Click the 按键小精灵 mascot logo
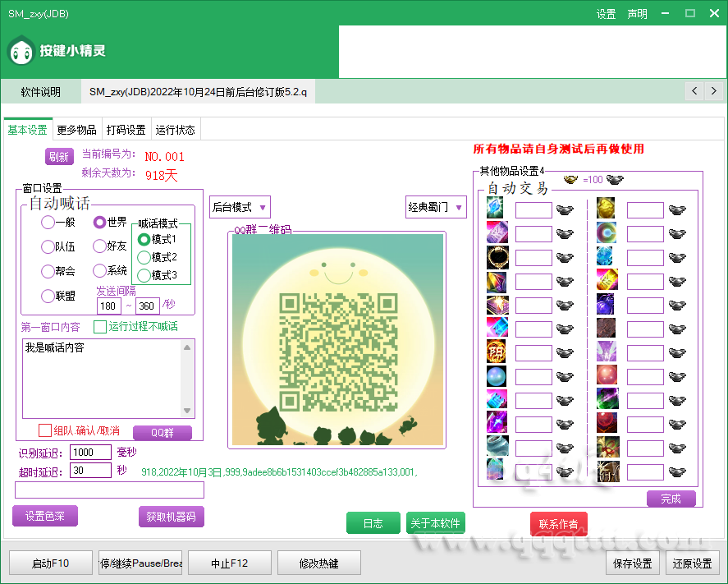This screenshot has height=584, width=728. (x=21, y=50)
